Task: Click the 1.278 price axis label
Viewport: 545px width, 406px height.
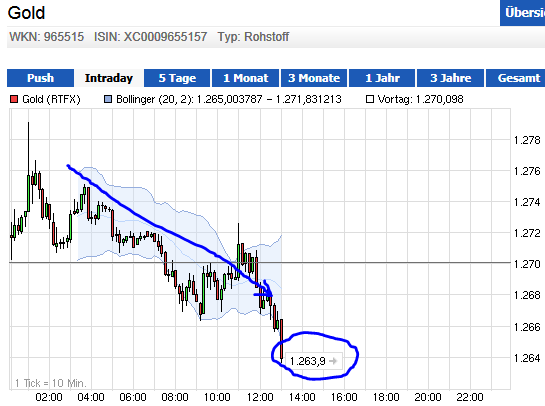Action: [x=527, y=140]
